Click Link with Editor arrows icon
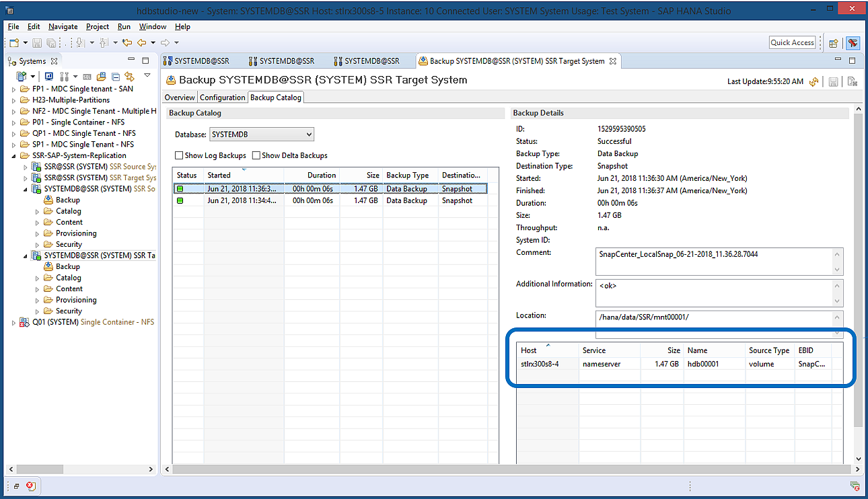This screenshot has height=499, width=868. pyautogui.click(x=129, y=77)
